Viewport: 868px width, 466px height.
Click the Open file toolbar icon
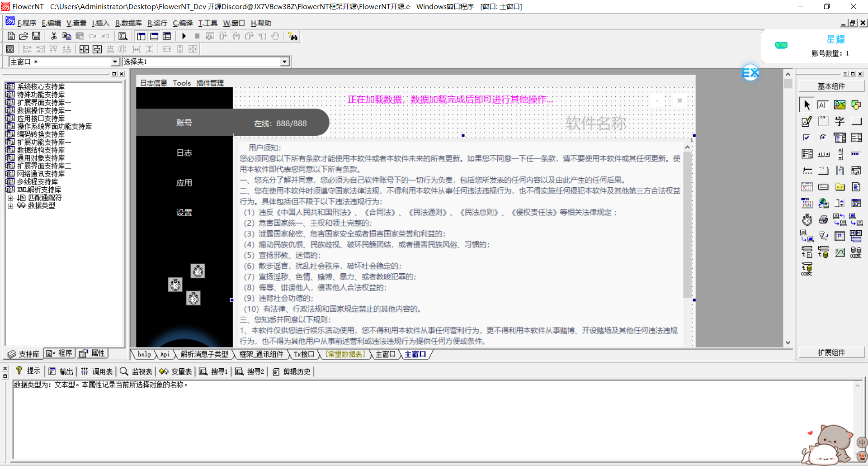point(24,36)
